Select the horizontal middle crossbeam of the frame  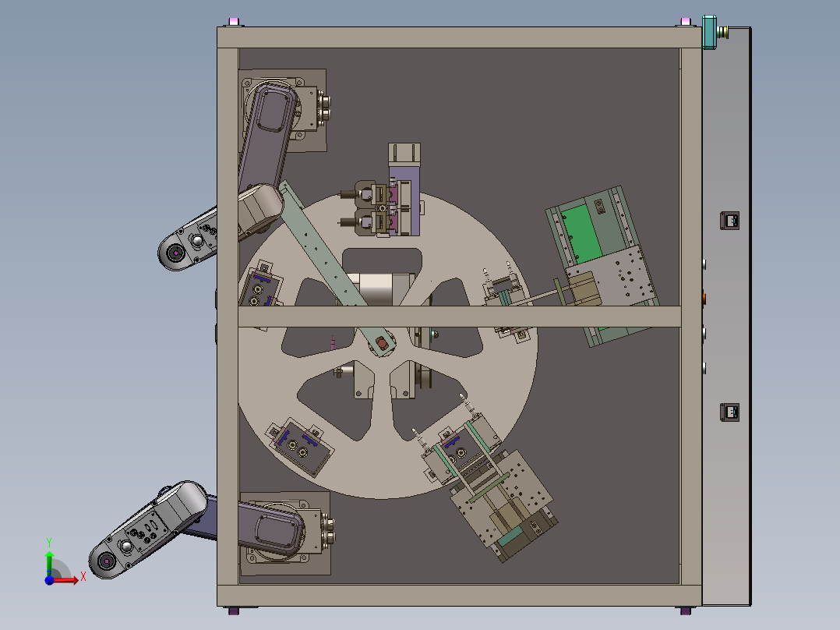[x=460, y=317]
